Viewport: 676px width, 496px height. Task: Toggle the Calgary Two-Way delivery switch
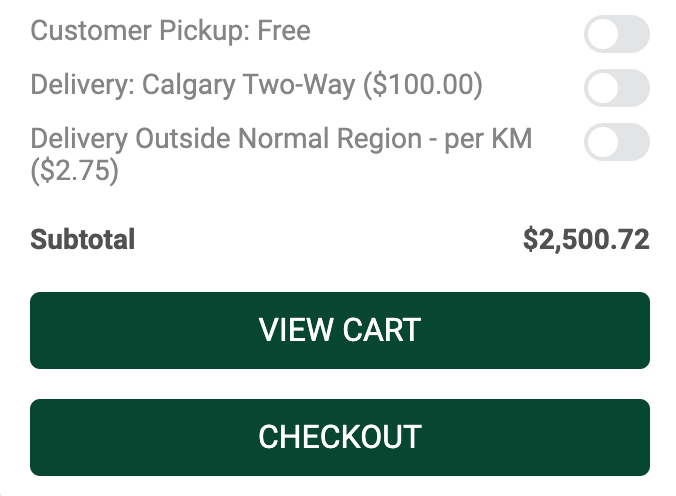coord(617,88)
